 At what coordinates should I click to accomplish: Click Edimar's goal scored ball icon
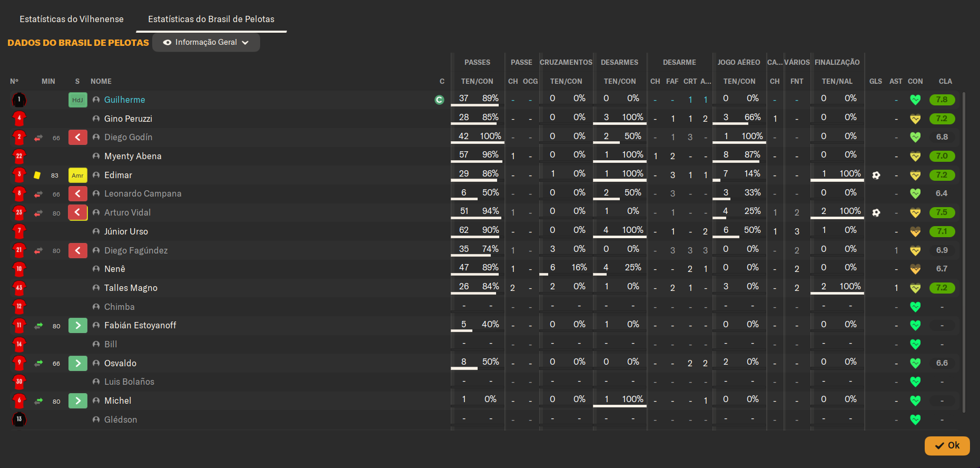click(876, 175)
